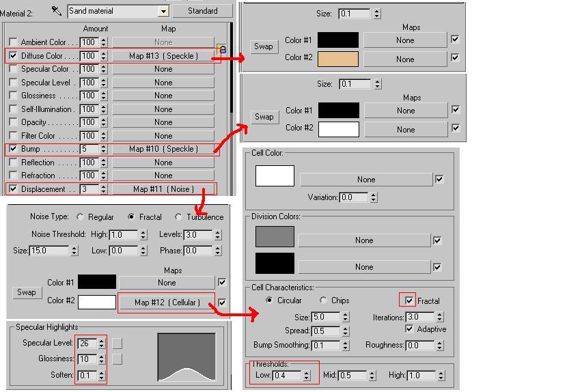Open Map #12 (Cellular) map slot

click(x=167, y=302)
